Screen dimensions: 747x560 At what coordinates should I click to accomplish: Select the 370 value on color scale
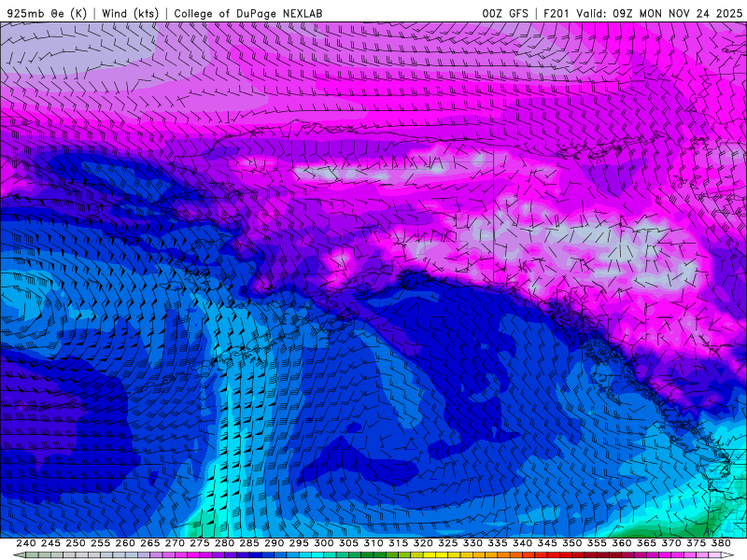[x=671, y=543]
